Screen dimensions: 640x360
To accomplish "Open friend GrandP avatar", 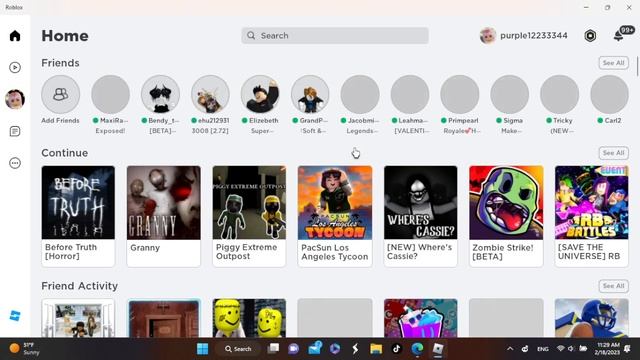I will [310, 94].
